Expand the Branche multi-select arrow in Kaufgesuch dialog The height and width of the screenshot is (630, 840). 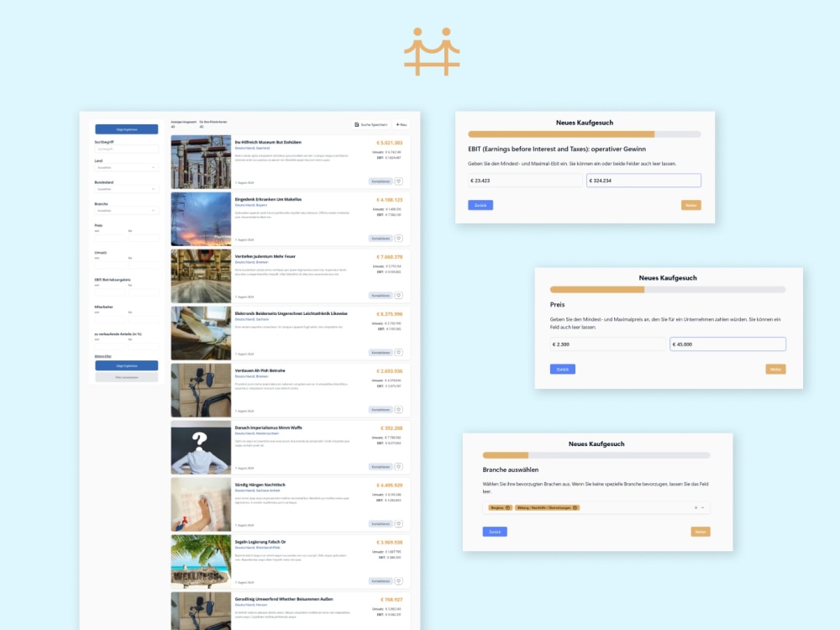pyautogui.click(x=703, y=508)
